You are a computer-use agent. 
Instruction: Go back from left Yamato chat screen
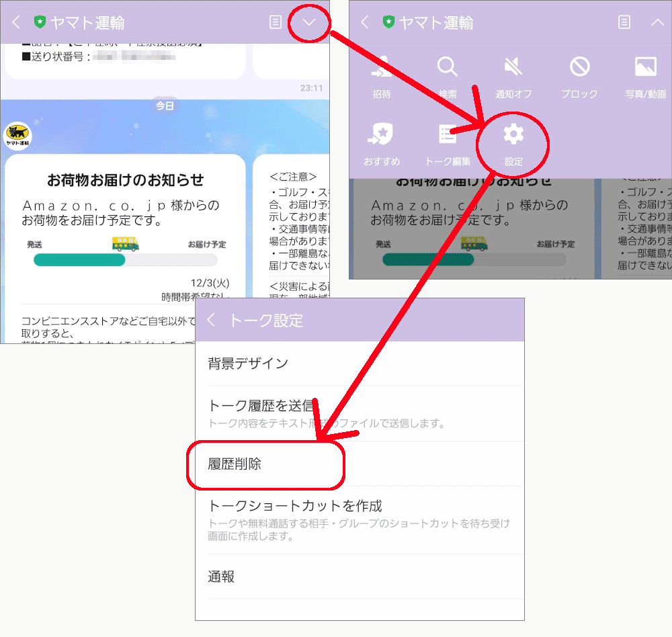tap(16, 22)
